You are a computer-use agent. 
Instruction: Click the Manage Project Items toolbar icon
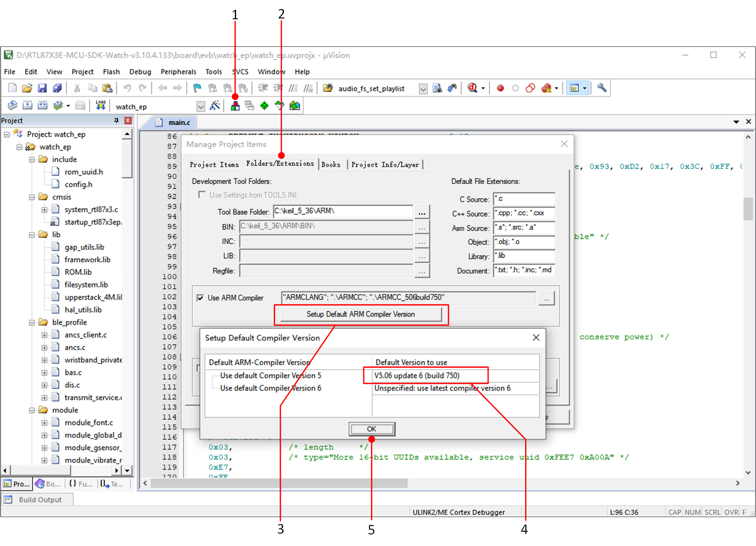[x=235, y=106]
